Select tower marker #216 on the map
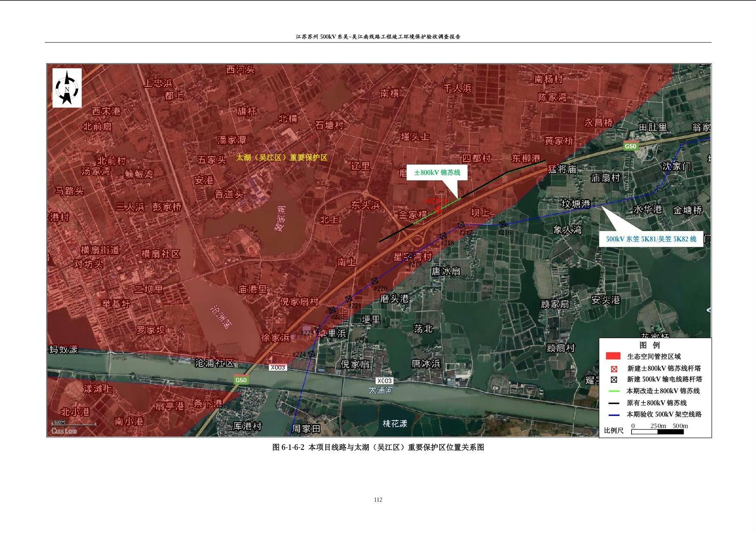The image size is (756, 534). point(502,224)
